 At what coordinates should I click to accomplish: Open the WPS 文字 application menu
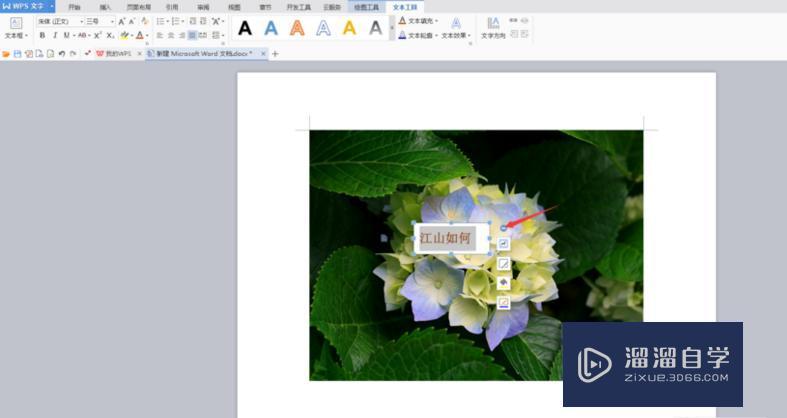pos(28,6)
